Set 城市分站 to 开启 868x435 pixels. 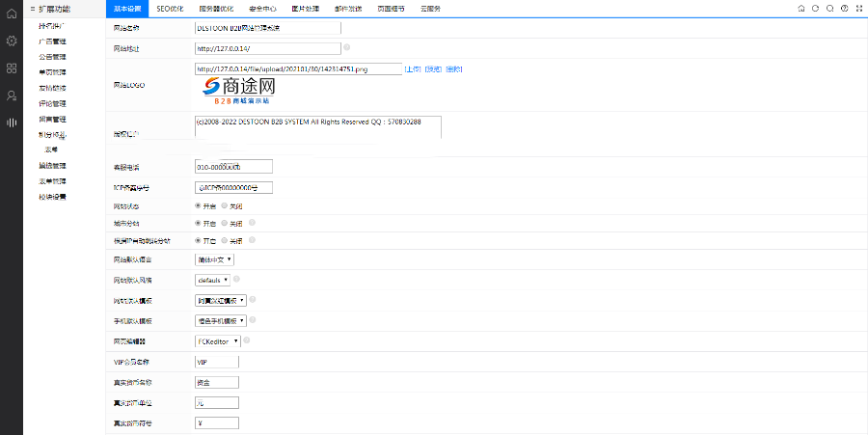[x=198, y=223]
